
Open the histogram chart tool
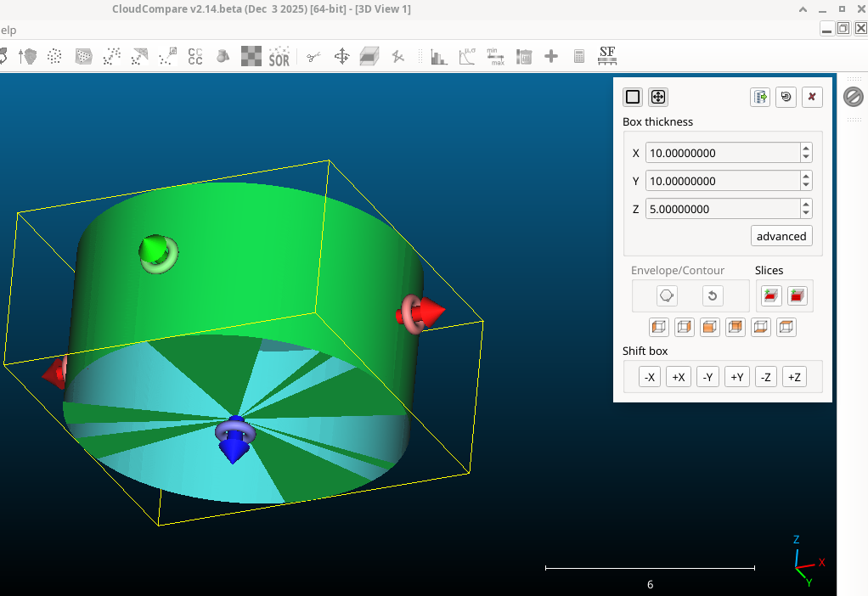tap(438, 57)
